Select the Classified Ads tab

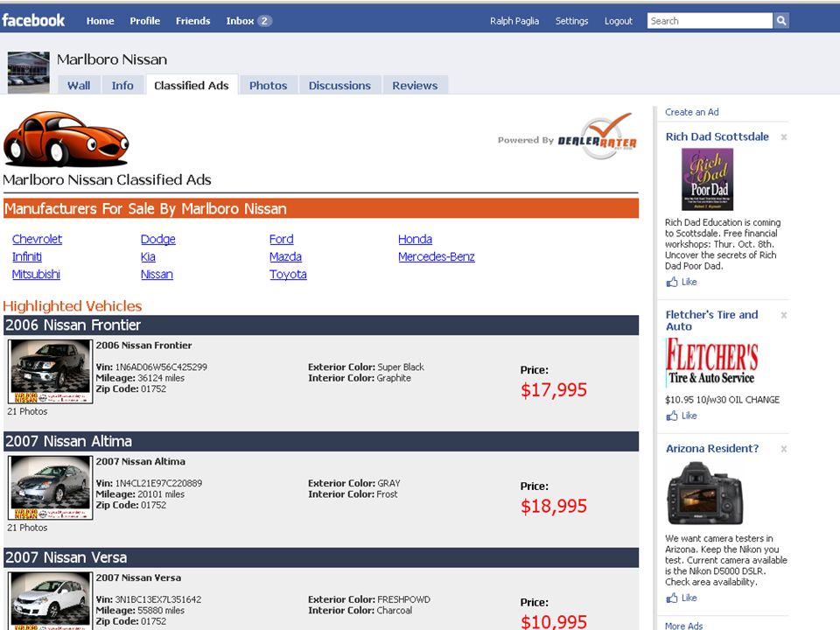click(x=192, y=85)
